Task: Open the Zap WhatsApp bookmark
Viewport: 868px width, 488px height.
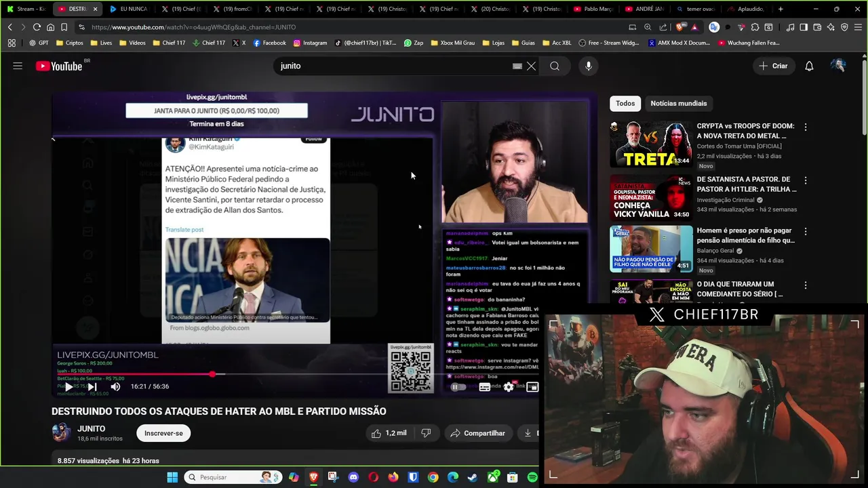Action: [414, 43]
